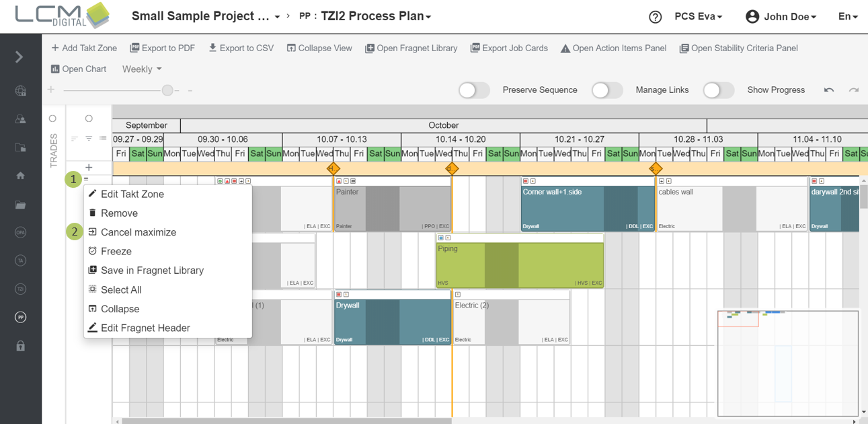Click the help question mark icon
This screenshot has width=868, height=424.
click(x=655, y=17)
